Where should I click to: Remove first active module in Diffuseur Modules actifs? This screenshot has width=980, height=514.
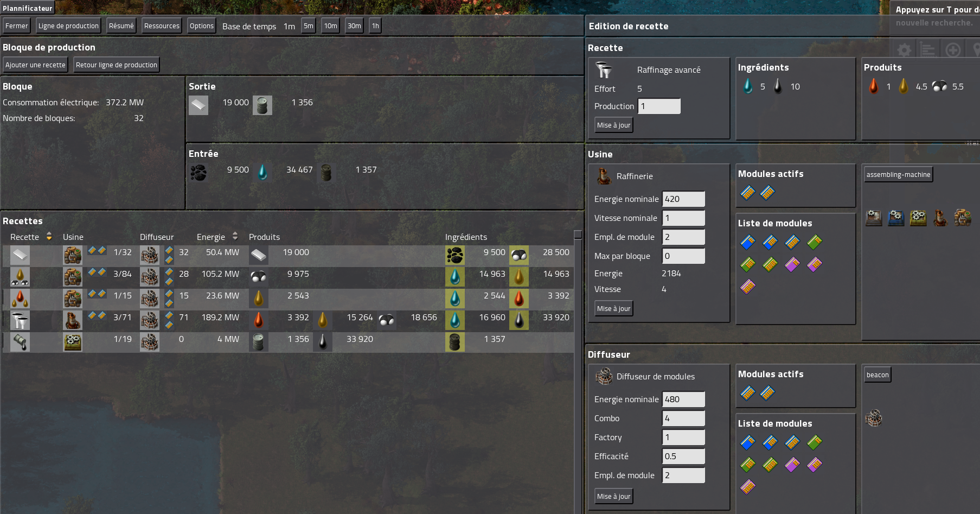tap(748, 393)
